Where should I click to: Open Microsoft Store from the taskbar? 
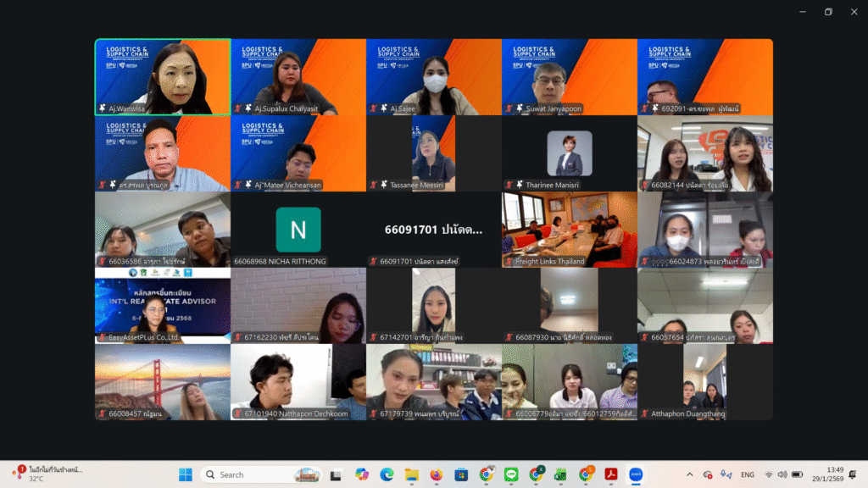(x=461, y=474)
